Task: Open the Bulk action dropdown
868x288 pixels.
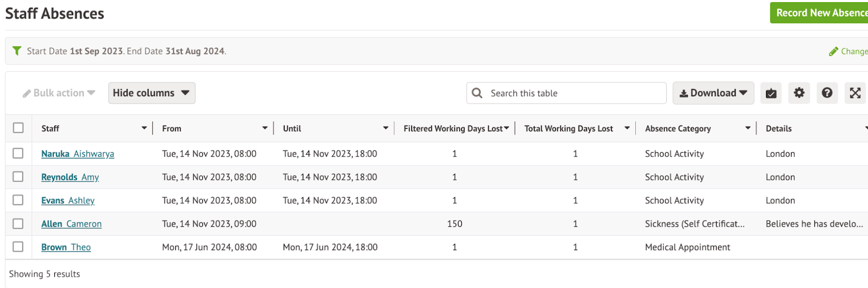Action: pyautogui.click(x=59, y=93)
